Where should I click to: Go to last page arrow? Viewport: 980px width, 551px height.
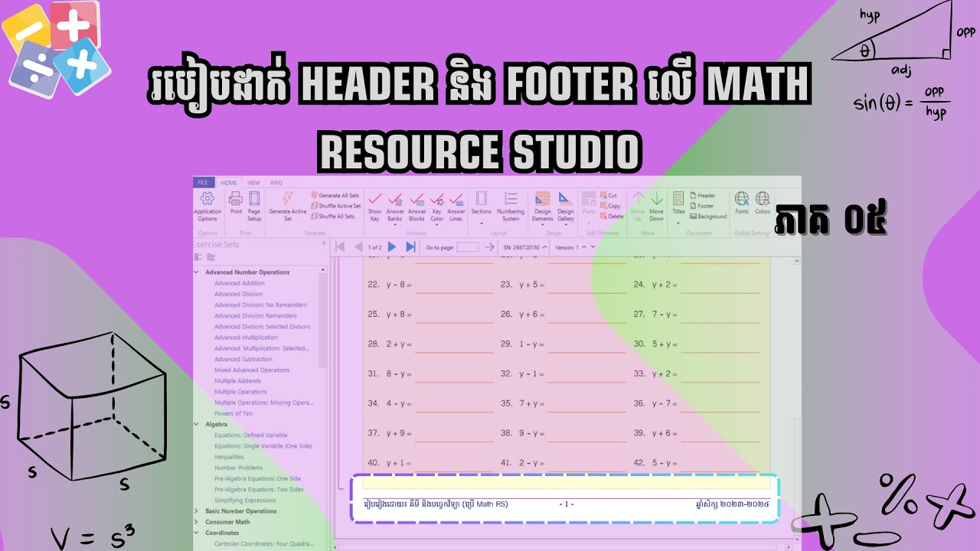(410, 247)
